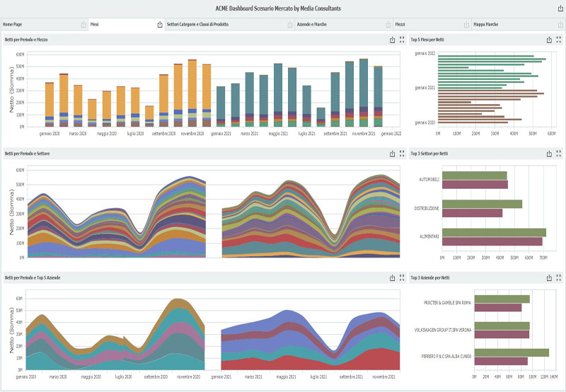Select the Settori Categorie e Classi di Prodotto tab
Viewport: 566px width, 392px height.
(x=197, y=24)
